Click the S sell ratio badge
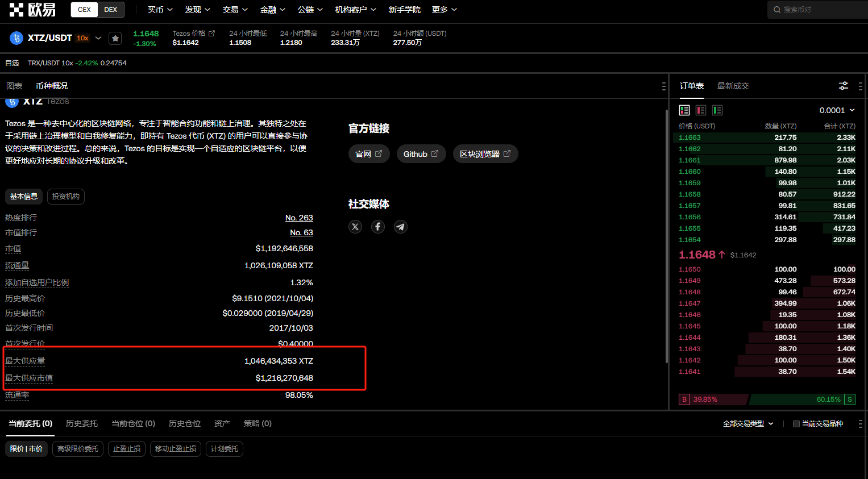This screenshot has width=868, height=479. tap(850, 399)
